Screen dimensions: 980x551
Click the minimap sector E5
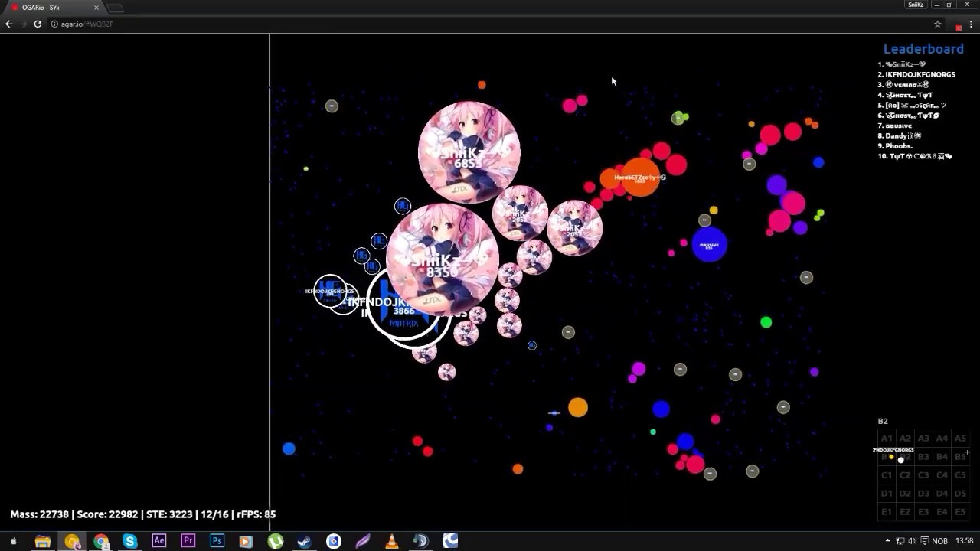960,512
